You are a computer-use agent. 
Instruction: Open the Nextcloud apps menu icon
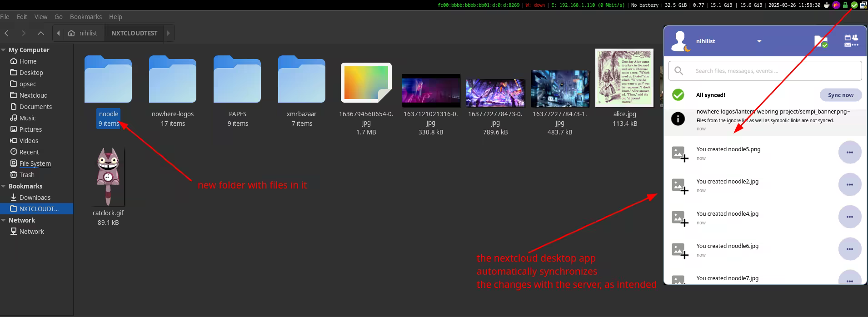pyautogui.click(x=851, y=41)
